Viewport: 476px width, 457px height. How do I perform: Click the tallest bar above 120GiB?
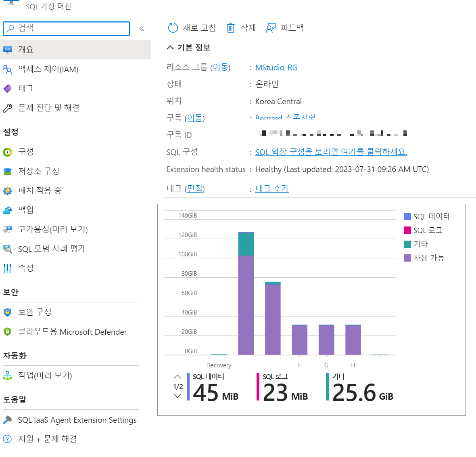tap(246, 293)
